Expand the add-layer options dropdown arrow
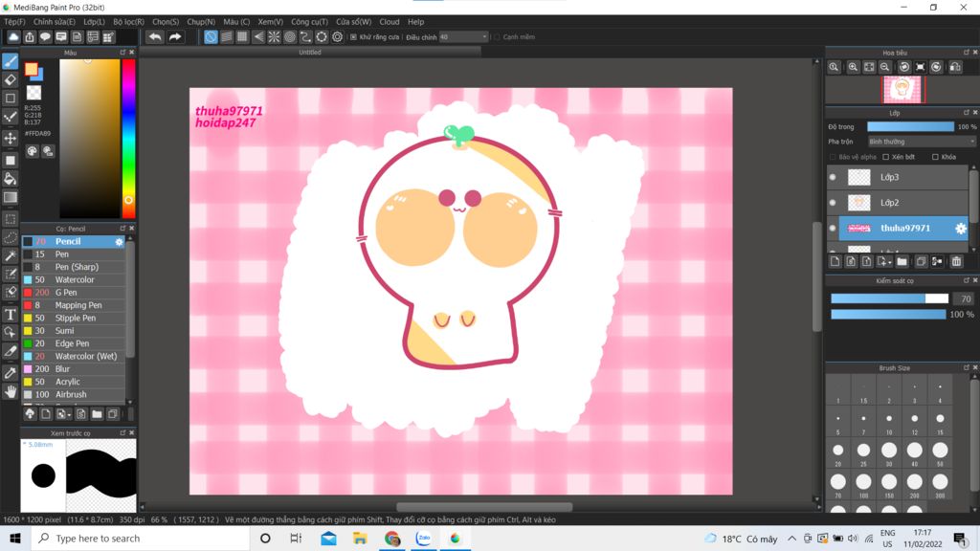Viewport: 980px width, 551px height. (890, 263)
